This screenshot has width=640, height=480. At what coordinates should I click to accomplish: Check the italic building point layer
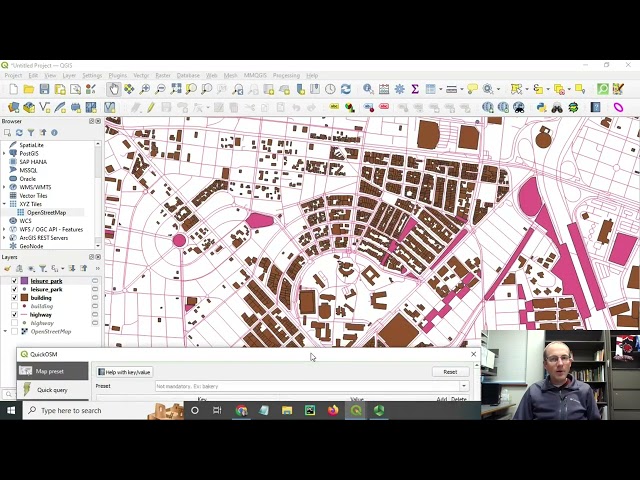[x=14, y=306]
